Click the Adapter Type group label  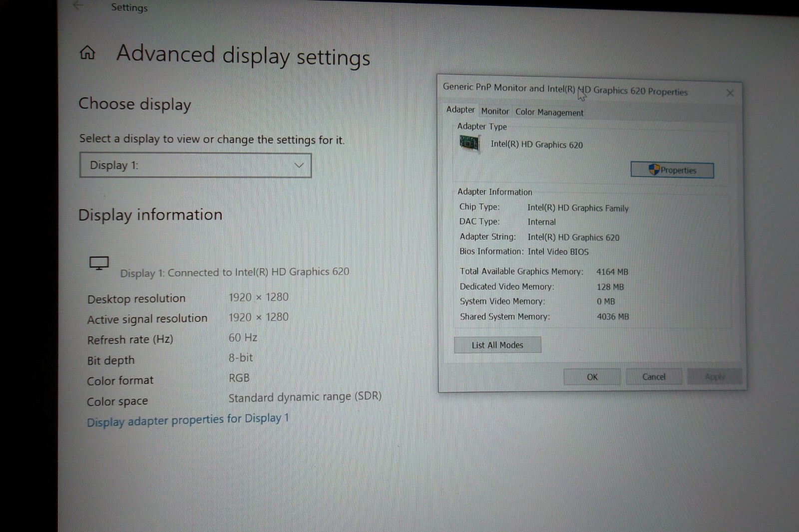point(482,126)
